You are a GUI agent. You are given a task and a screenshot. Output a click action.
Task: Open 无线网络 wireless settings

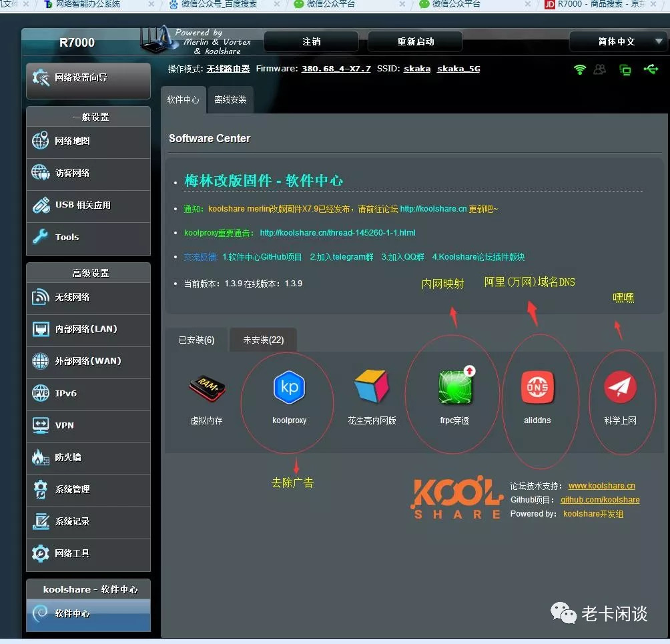pos(88,298)
